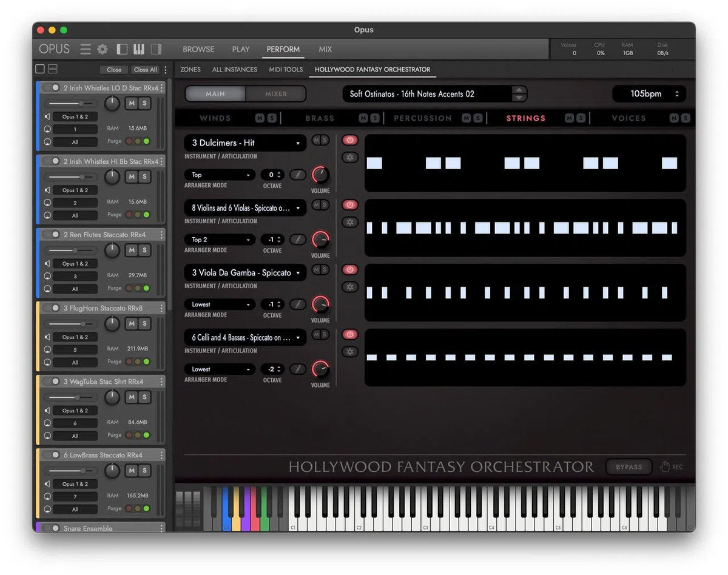The image size is (728, 575).
Task: Open the BROWSE section
Action: (x=198, y=49)
